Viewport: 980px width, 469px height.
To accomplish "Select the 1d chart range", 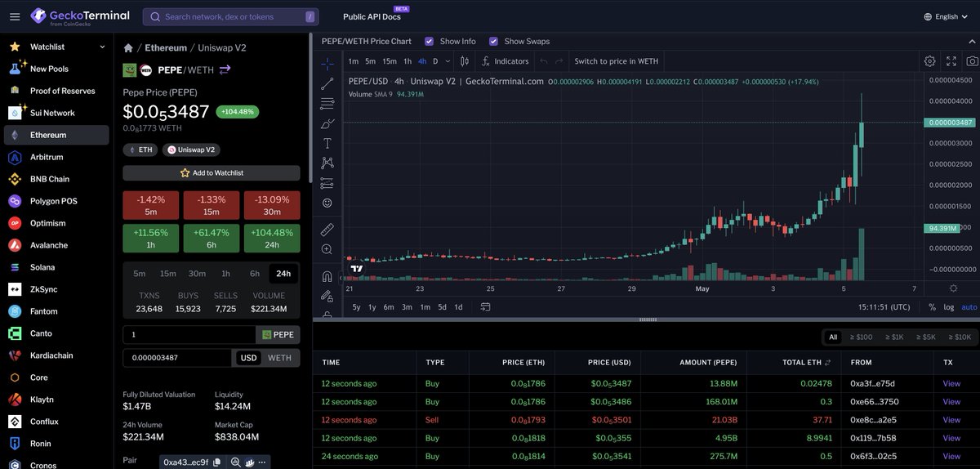I will tap(459, 307).
